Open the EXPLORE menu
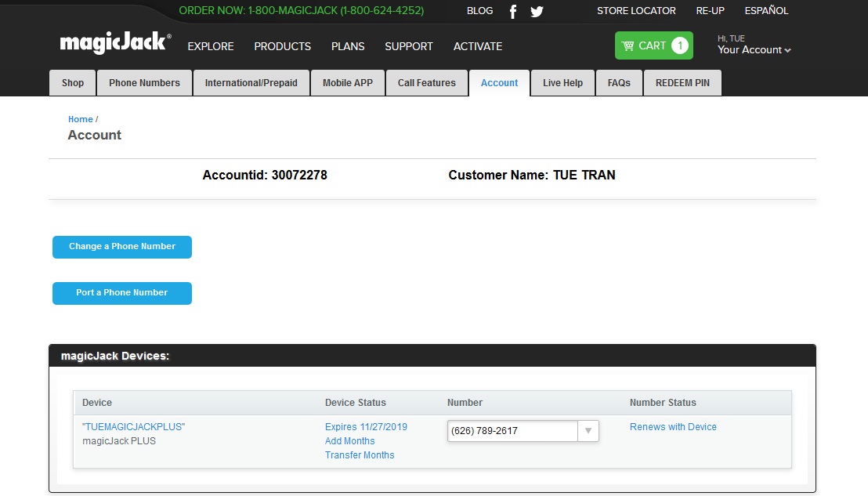The width and height of the screenshot is (868, 496). [211, 46]
